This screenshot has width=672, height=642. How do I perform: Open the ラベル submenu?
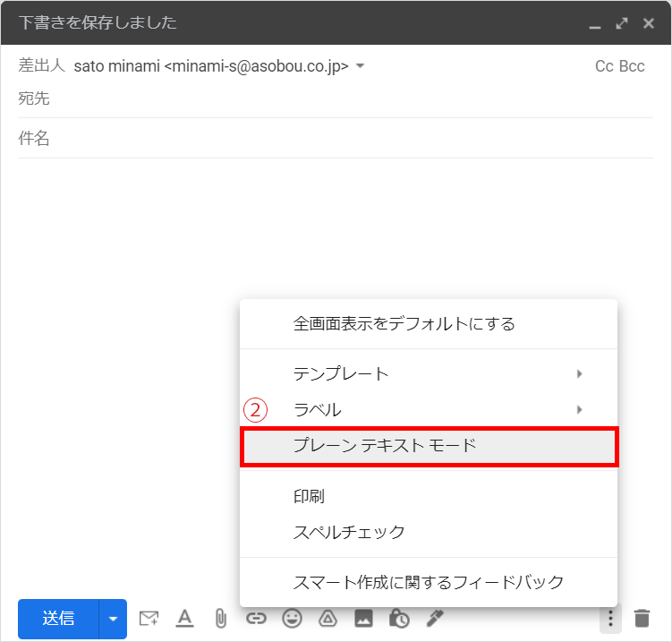(429, 409)
